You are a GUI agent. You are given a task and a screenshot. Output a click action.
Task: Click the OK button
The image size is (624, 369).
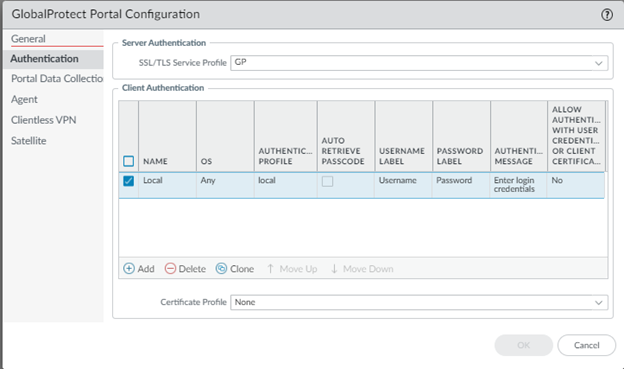pos(524,345)
